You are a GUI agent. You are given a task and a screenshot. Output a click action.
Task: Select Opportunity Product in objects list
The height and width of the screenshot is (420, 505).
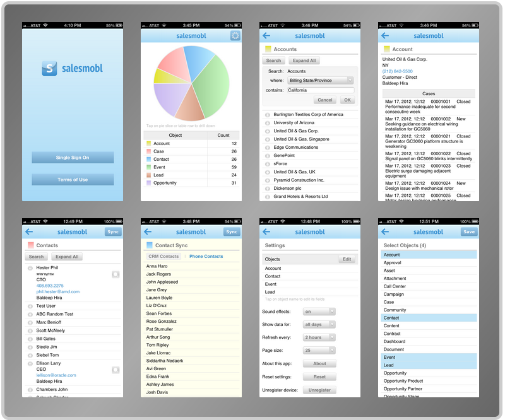coord(429,381)
